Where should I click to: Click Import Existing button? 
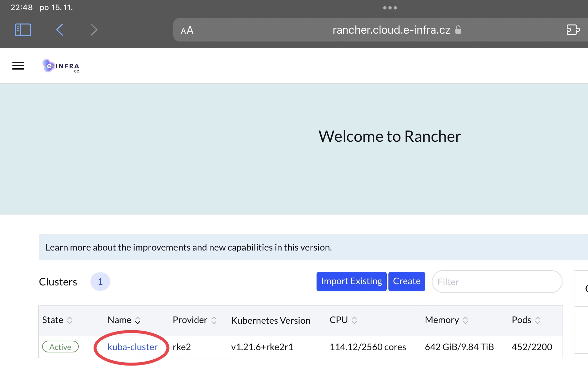click(351, 281)
